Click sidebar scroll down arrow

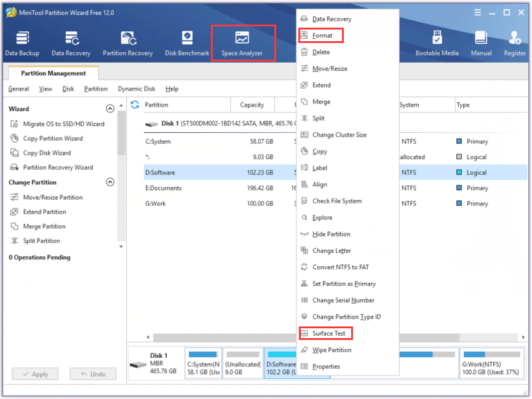[121, 247]
